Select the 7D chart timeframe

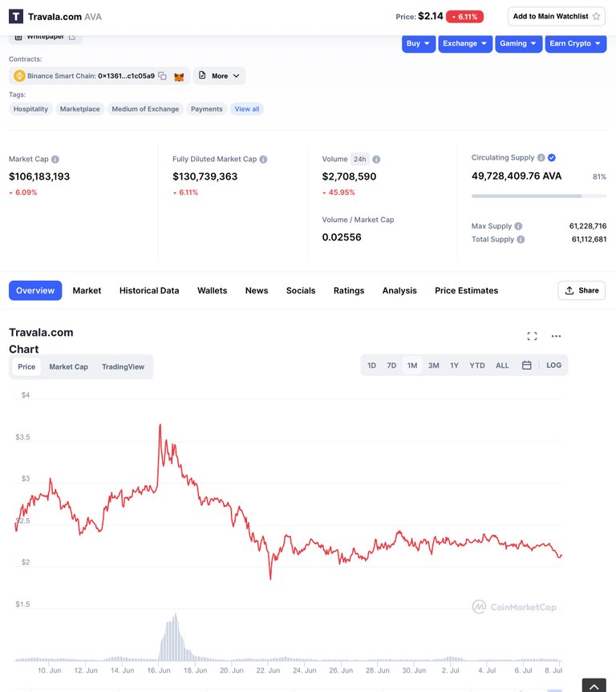[391, 366]
